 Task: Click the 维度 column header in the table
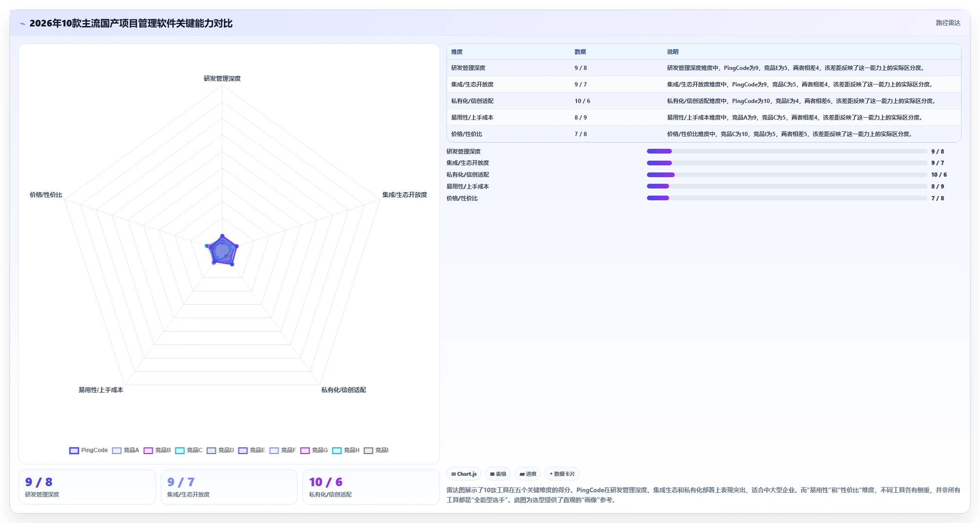click(457, 52)
